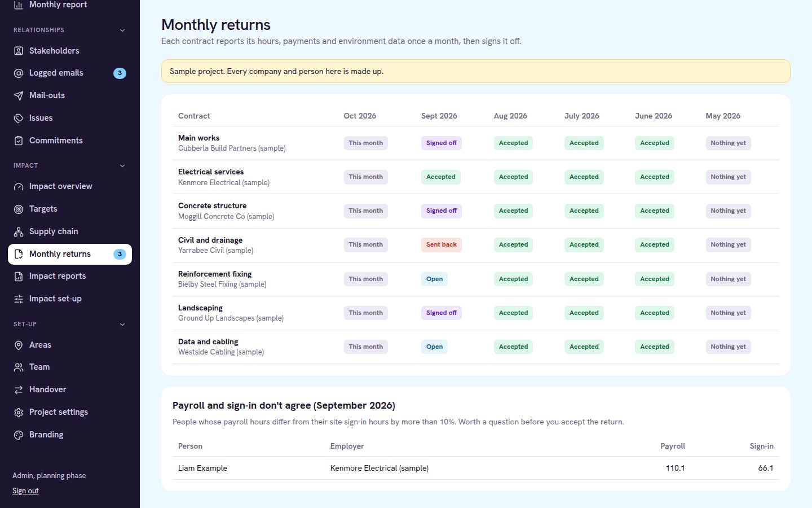Click the Impact overview gauge icon

tap(19, 187)
